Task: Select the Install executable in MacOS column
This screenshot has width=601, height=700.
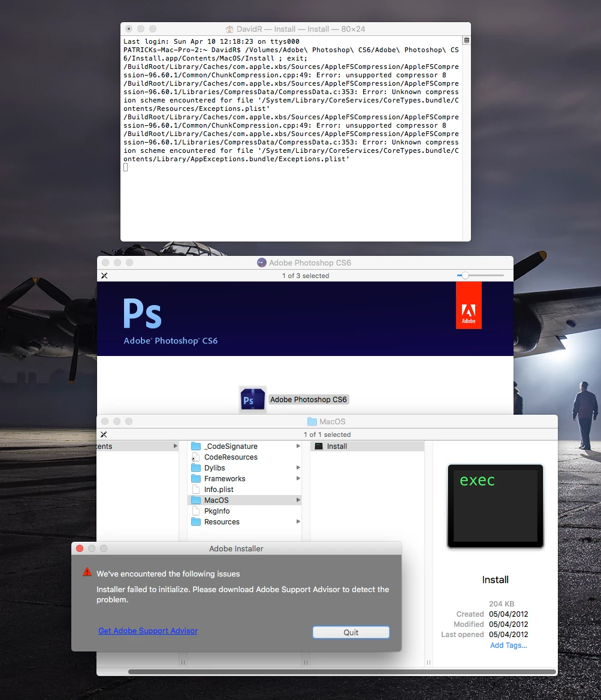Action: tap(367, 446)
